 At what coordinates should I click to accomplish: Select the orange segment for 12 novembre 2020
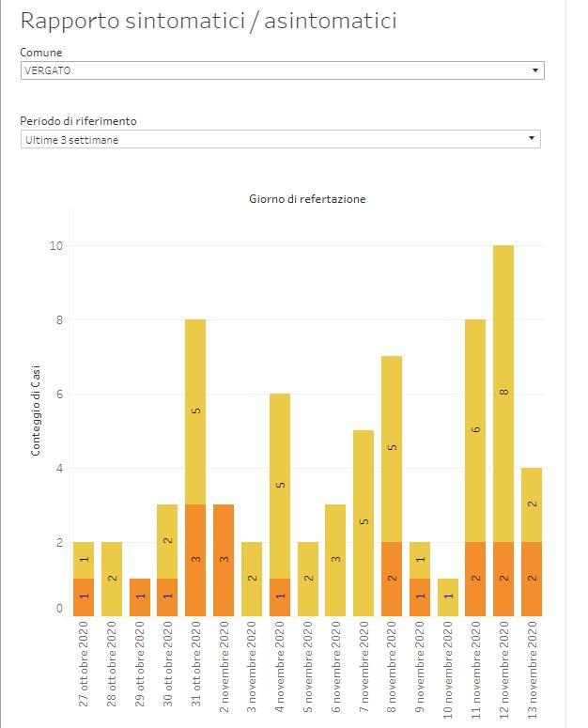503,579
